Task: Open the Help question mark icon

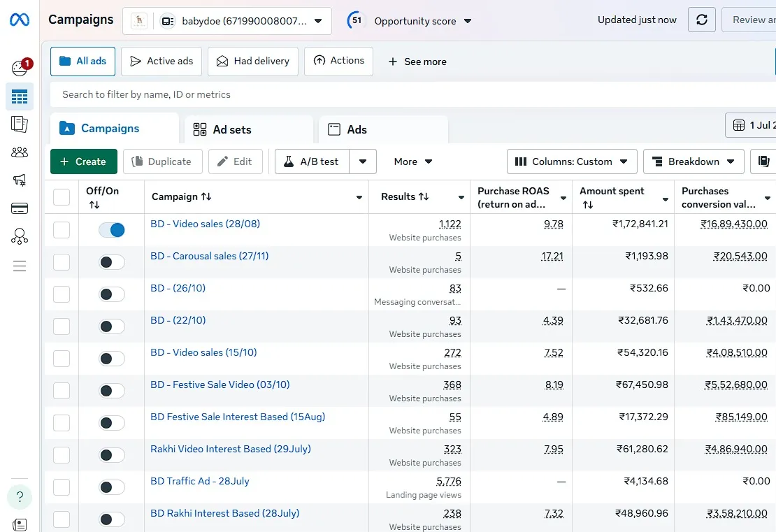Action: coord(20,496)
